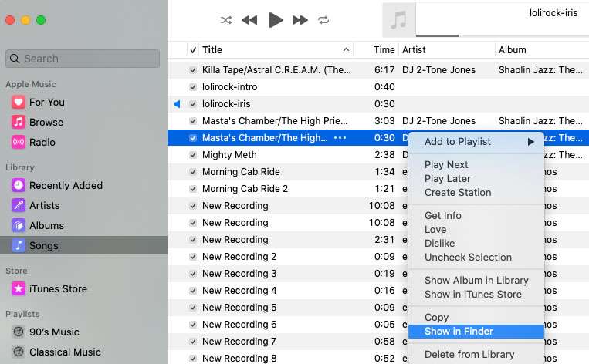Skip back to previous track
This screenshot has width=589, height=364.
[x=249, y=20]
